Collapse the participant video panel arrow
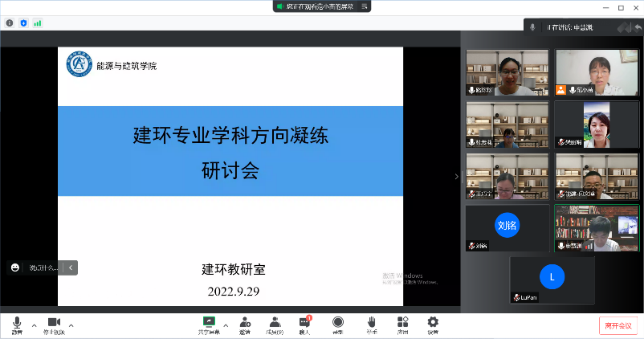The width and height of the screenshot is (644, 339). tap(456, 177)
